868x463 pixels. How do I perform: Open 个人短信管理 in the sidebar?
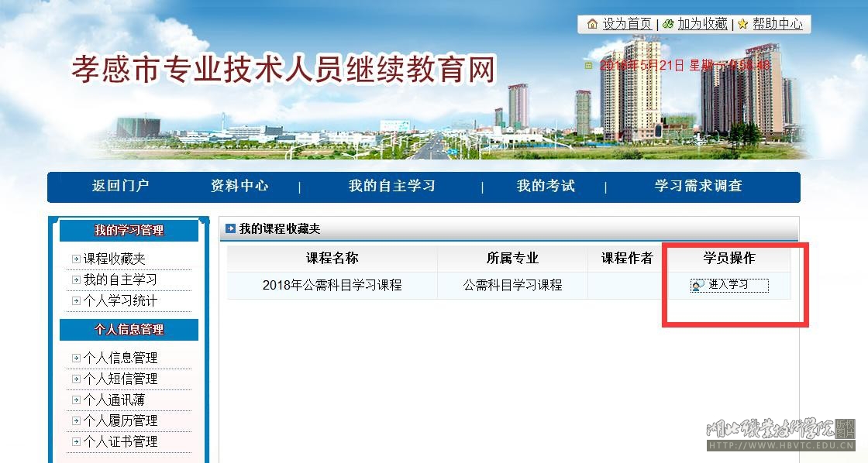pos(120,379)
